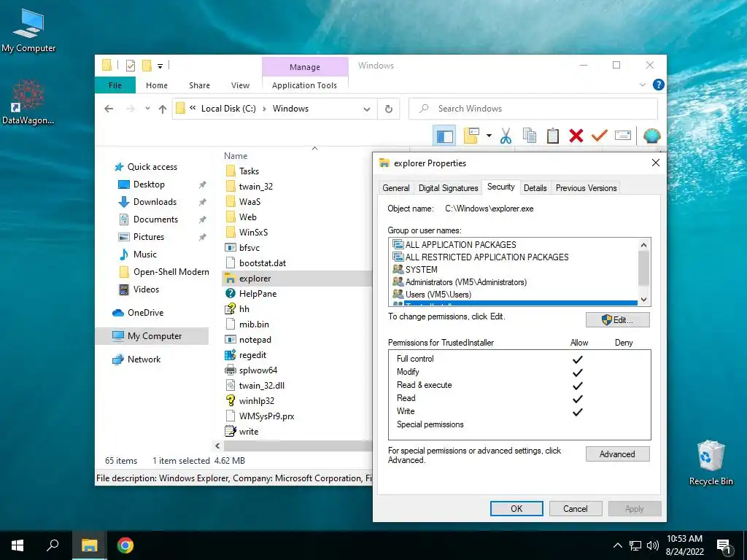747x560 pixels.
Task: Switch to the Home ribbon tab
Action: click(x=157, y=85)
